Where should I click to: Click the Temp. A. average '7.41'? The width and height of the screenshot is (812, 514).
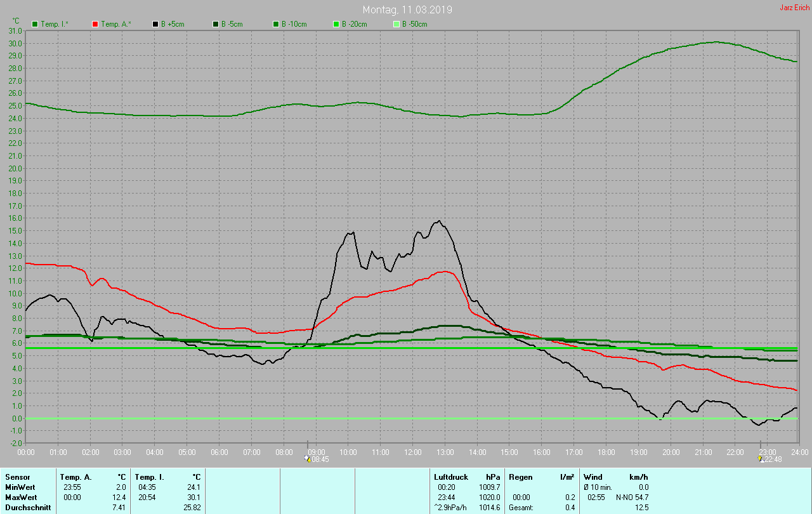tap(119, 508)
